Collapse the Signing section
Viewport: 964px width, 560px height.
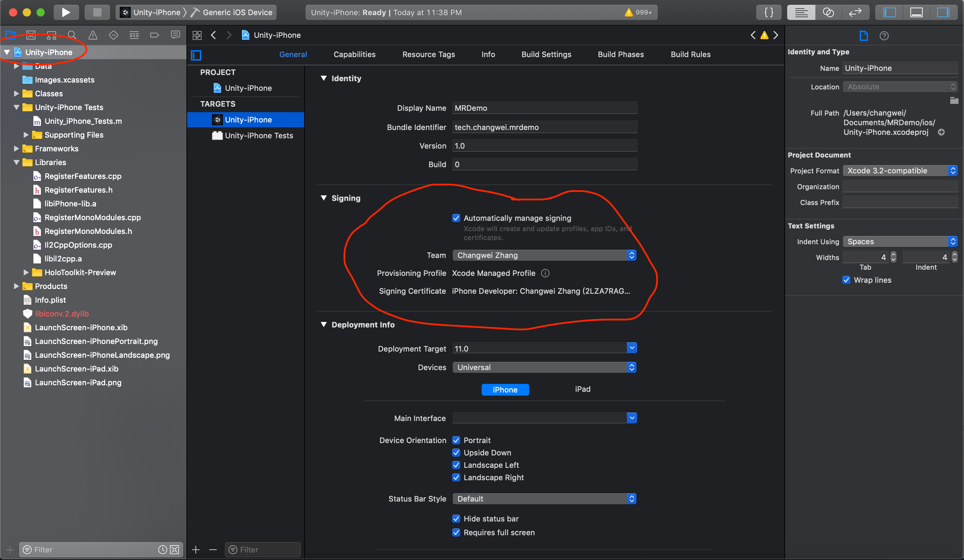[x=324, y=198]
